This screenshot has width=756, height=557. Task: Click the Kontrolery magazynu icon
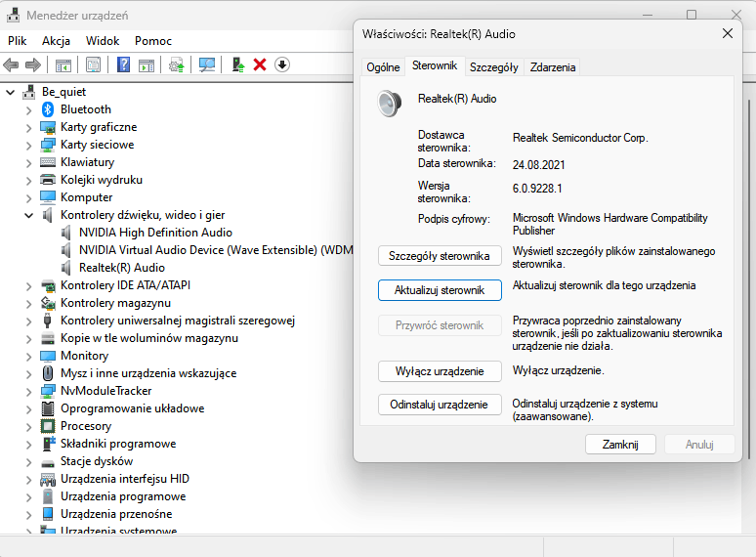pyautogui.click(x=48, y=303)
